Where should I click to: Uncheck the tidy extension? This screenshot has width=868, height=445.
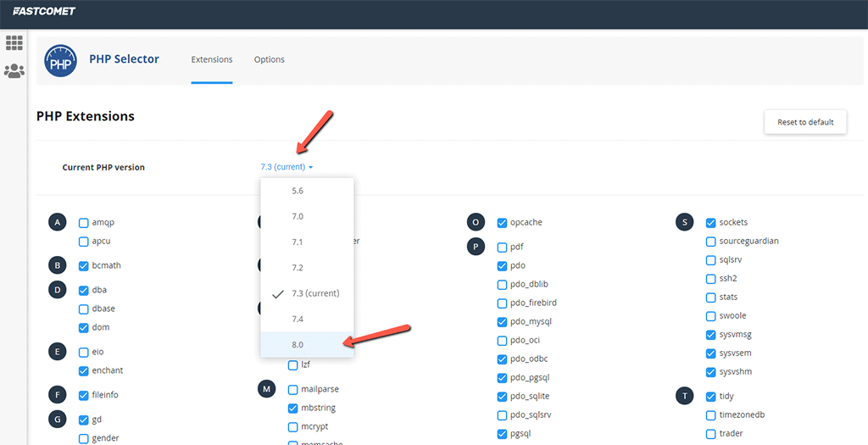point(711,397)
